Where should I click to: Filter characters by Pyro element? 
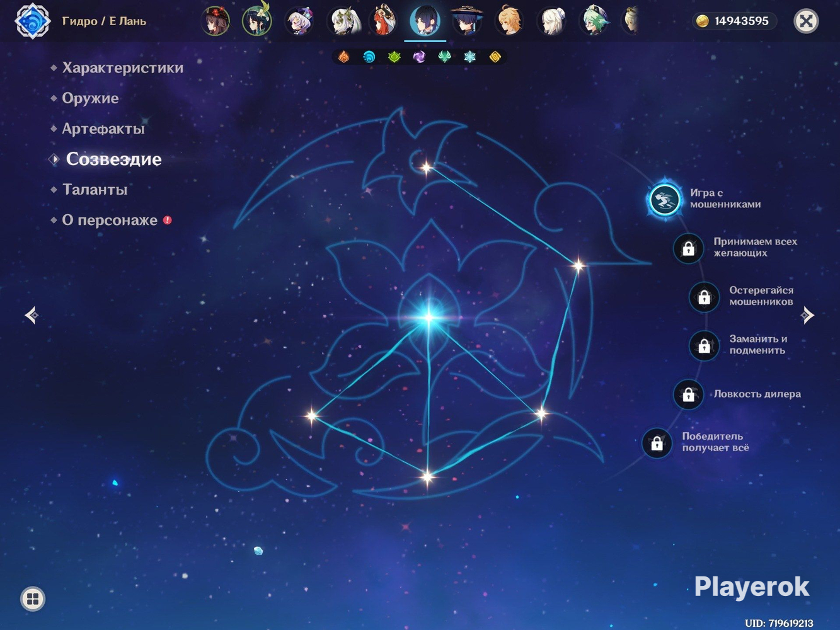[344, 57]
